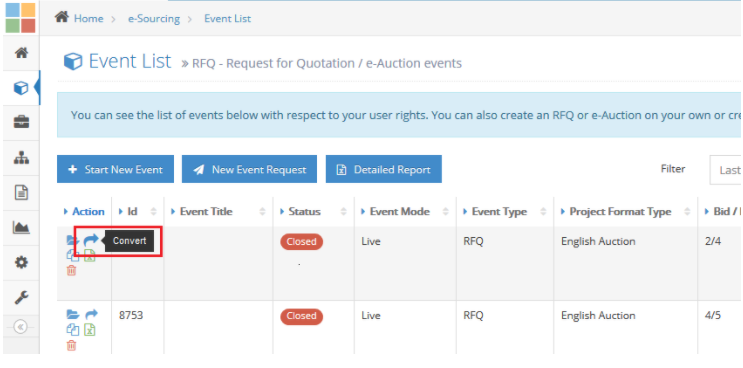Open the briefcase sidebar icon

tap(21, 123)
